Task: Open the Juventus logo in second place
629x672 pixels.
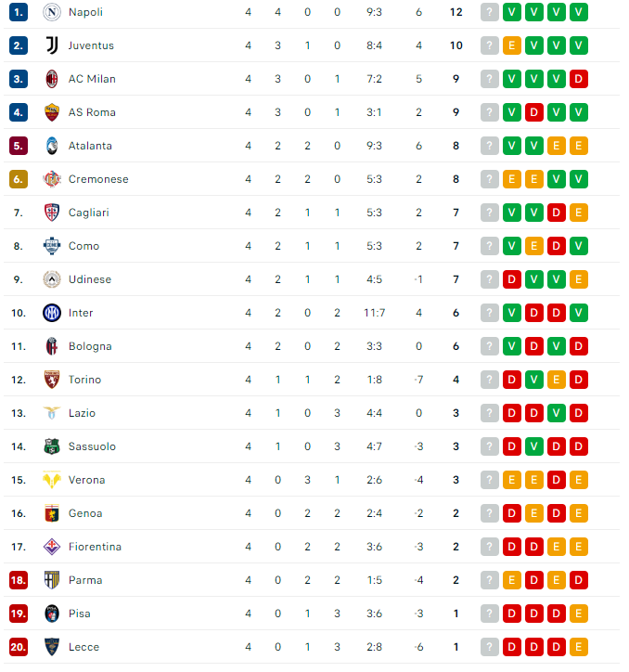Action: [52, 45]
